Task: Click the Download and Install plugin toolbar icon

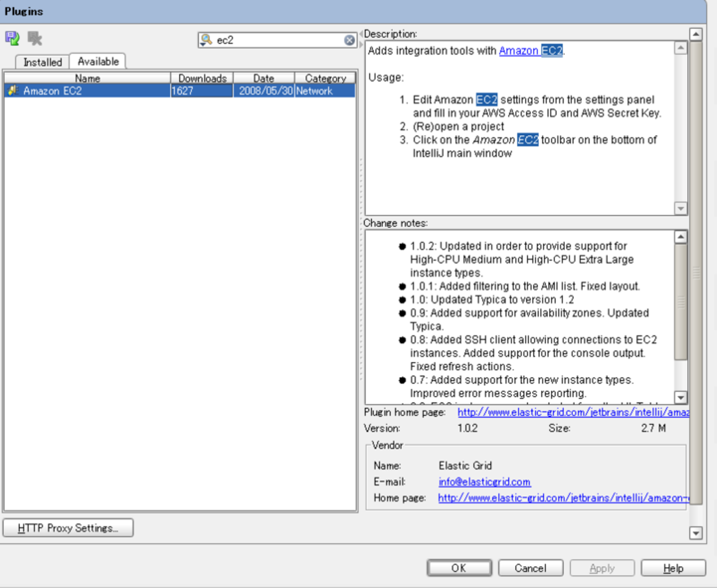Action: (x=12, y=38)
